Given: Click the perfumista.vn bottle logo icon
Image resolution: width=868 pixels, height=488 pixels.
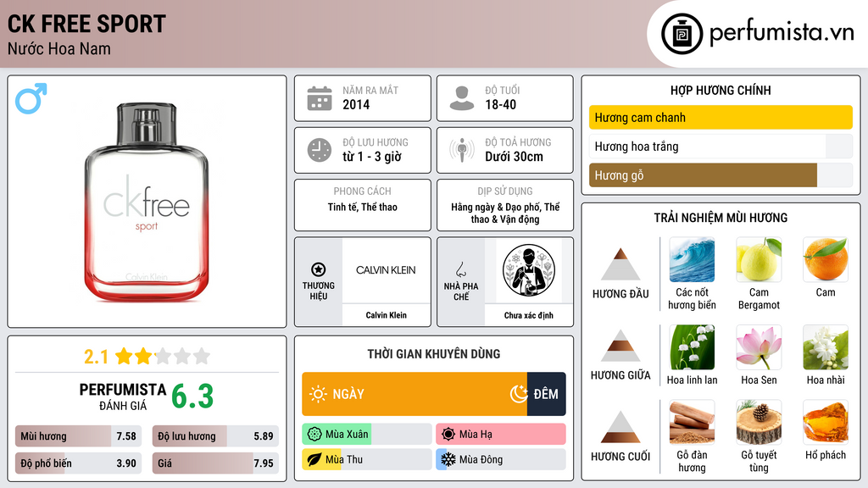Looking at the screenshot, I should (x=682, y=34).
